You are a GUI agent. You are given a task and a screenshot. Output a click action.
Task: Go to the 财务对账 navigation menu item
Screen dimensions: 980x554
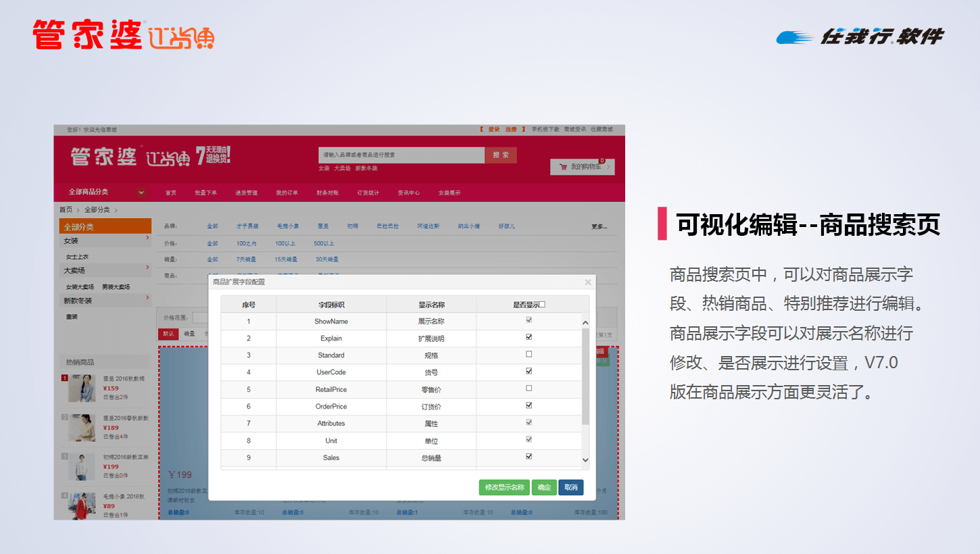pyautogui.click(x=327, y=193)
